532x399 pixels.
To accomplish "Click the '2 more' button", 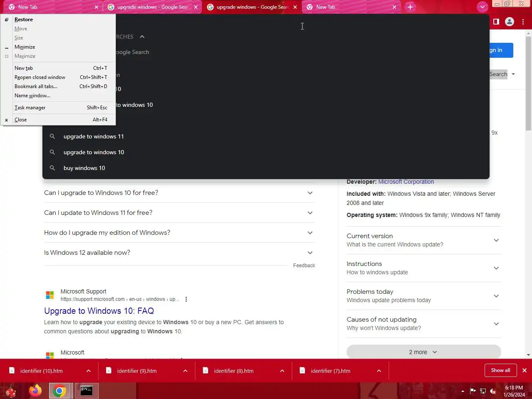I will (424, 352).
